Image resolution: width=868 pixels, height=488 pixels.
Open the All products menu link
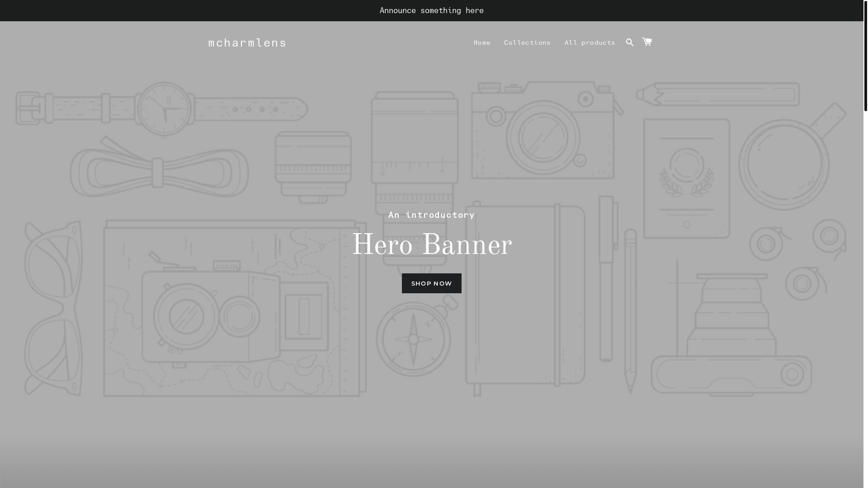(x=590, y=42)
